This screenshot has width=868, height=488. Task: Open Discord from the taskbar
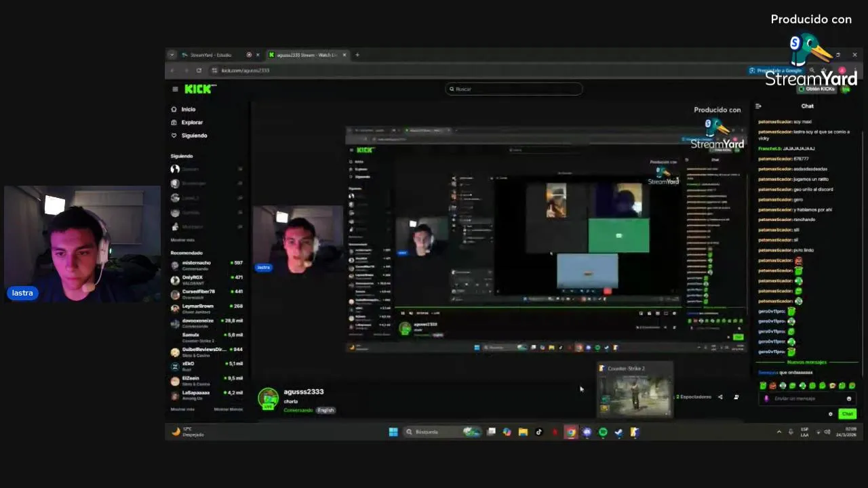(587, 432)
